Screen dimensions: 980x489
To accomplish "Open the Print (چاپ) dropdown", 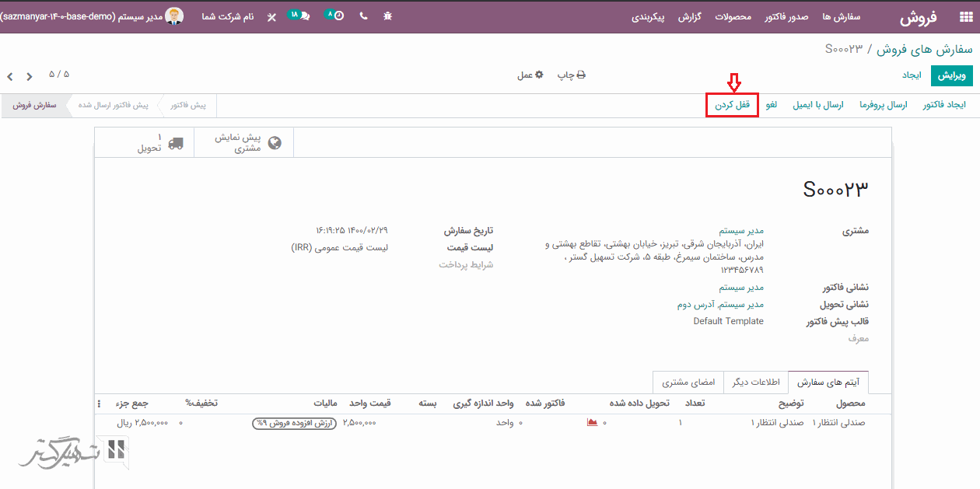I will [571, 75].
